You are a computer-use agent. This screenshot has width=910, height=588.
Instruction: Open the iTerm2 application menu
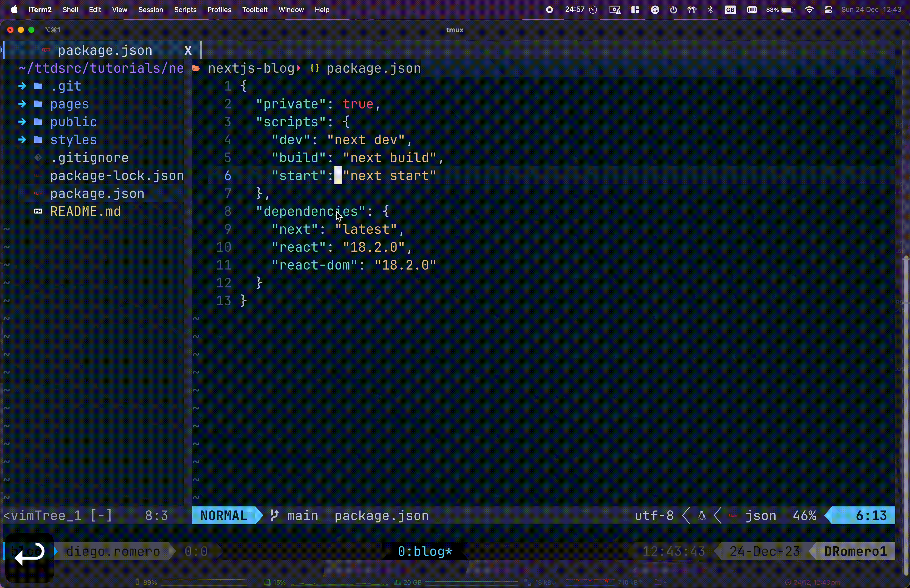[40, 10]
